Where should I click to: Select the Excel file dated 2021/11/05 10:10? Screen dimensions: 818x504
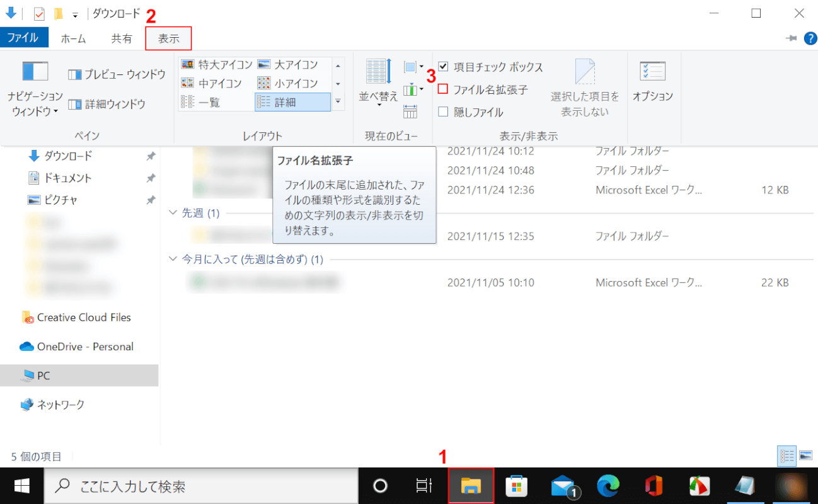(490, 282)
